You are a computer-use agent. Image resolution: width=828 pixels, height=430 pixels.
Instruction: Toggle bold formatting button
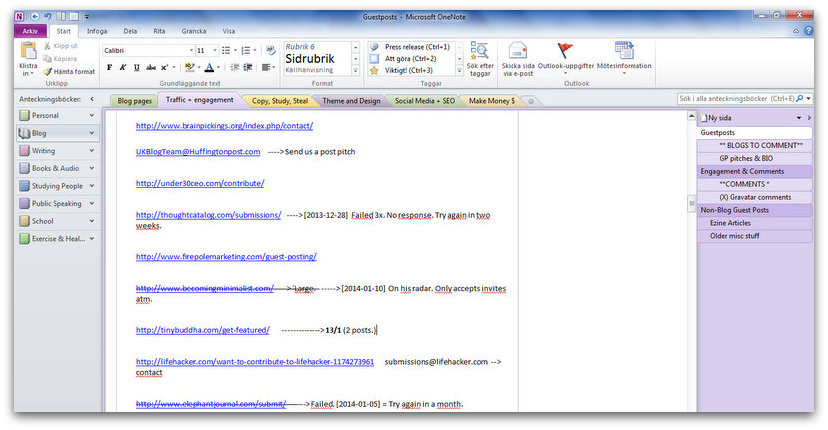(x=109, y=68)
